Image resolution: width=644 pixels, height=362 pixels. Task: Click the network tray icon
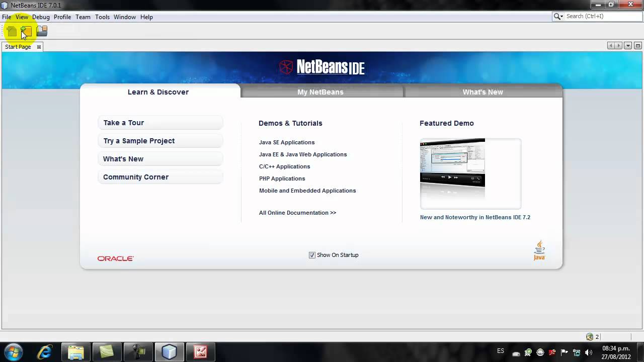pos(577,352)
